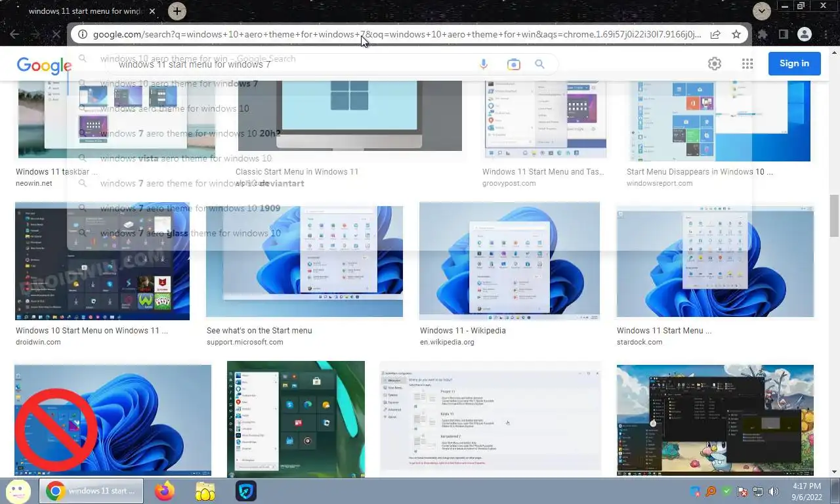Open the Google apps grid
This screenshot has height=504, width=840.
coord(747,64)
